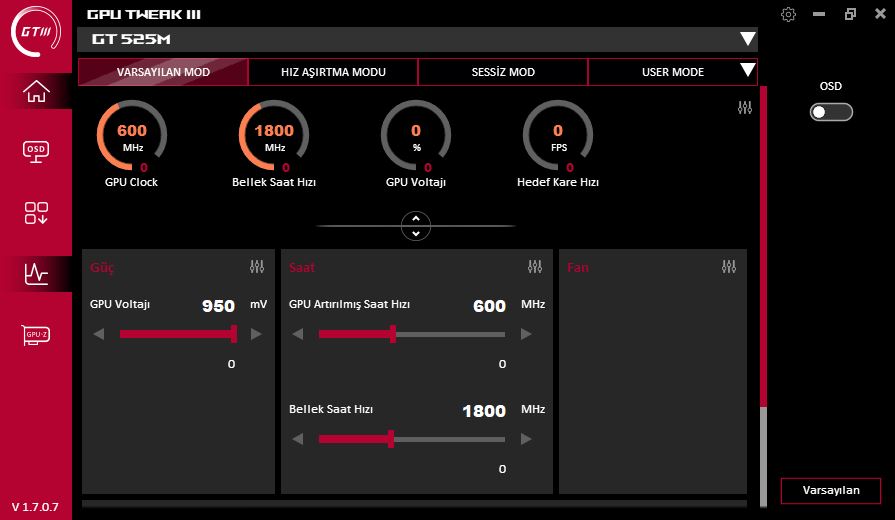Click the V 1.7.0.7 version text
The width and height of the screenshot is (895, 520).
point(35,507)
